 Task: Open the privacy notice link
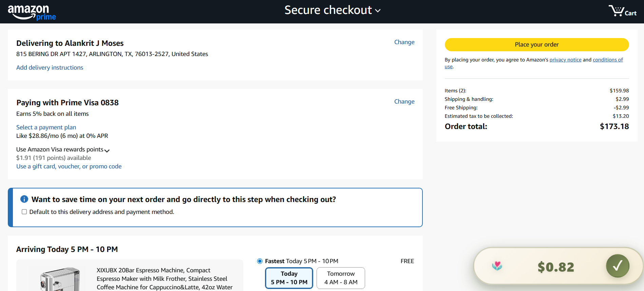(565, 60)
